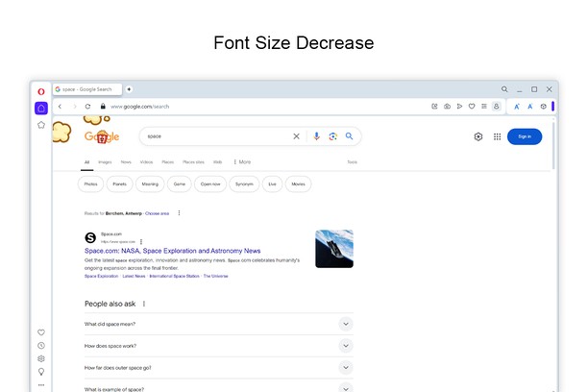This screenshot has height=392, width=588.
Task: Open Google quick settings gear icon
Action: (x=478, y=136)
